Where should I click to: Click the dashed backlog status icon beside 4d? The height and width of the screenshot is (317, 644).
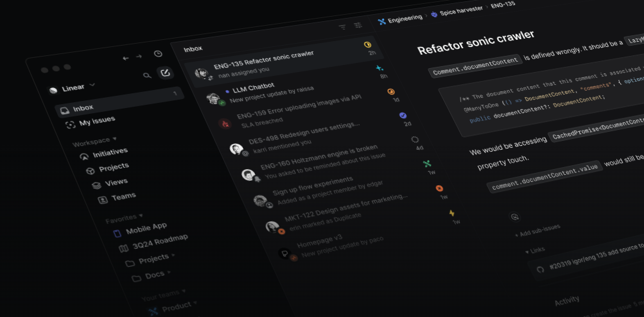(415, 140)
